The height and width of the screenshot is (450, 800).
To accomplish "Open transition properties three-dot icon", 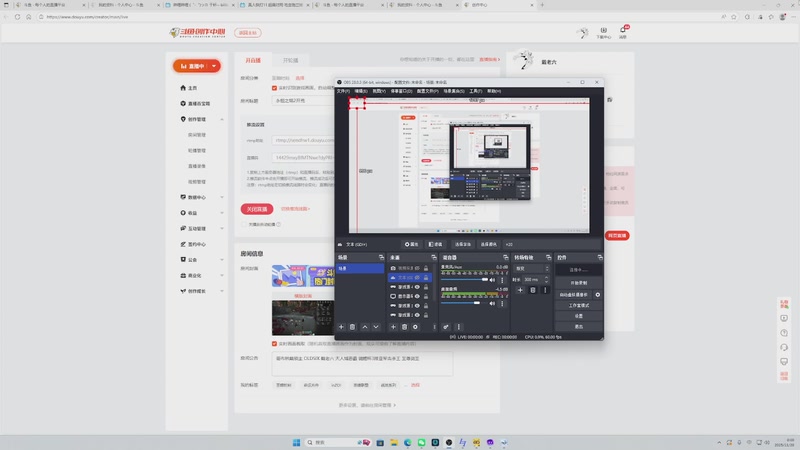I will click(x=545, y=290).
